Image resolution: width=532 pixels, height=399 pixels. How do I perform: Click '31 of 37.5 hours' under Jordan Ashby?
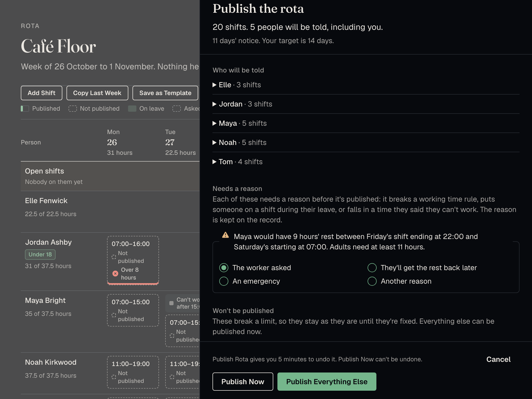tap(48, 266)
